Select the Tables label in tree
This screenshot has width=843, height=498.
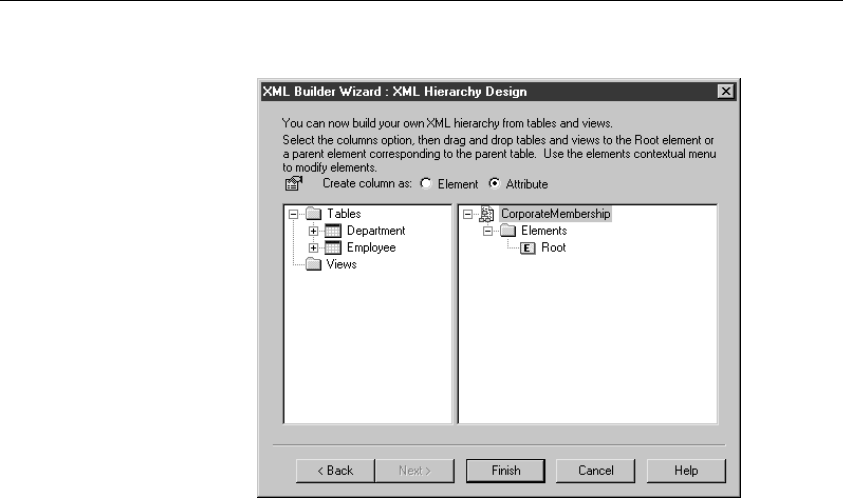344,214
